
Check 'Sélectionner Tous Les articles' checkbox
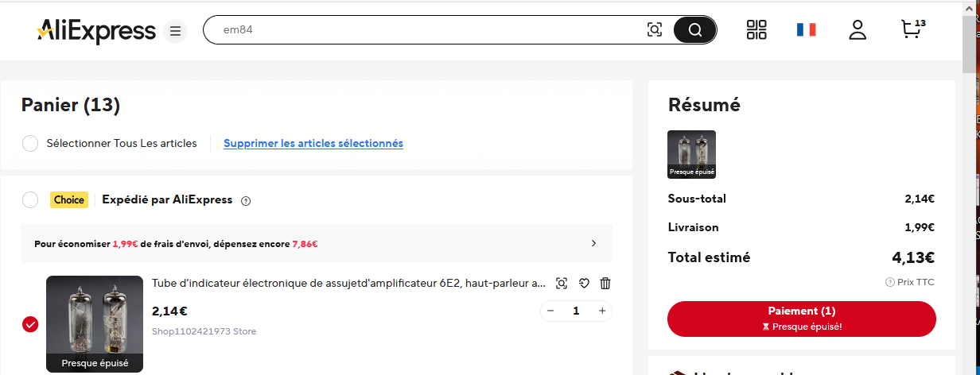pyautogui.click(x=30, y=144)
